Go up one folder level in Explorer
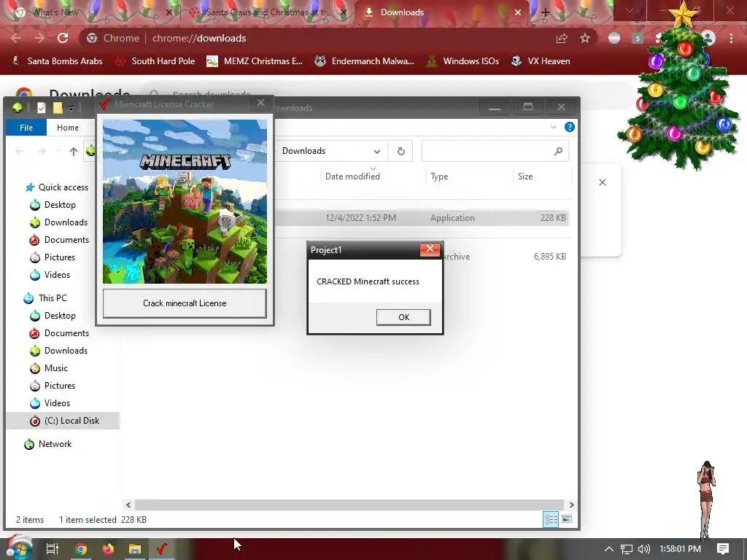 coord(74,152)
